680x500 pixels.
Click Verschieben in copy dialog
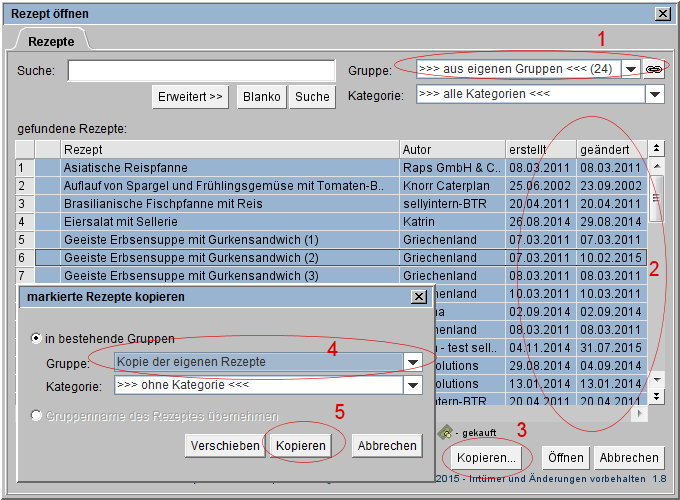click(225, 445)
